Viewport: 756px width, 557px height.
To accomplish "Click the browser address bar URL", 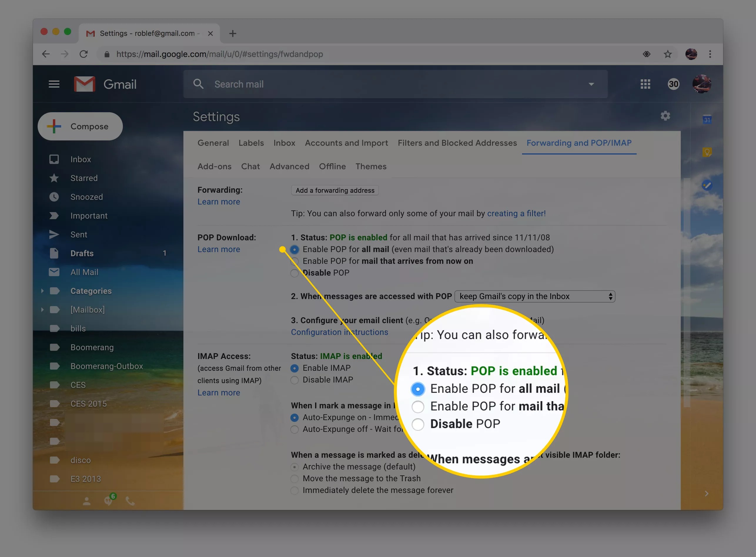I will pos(220,54).
